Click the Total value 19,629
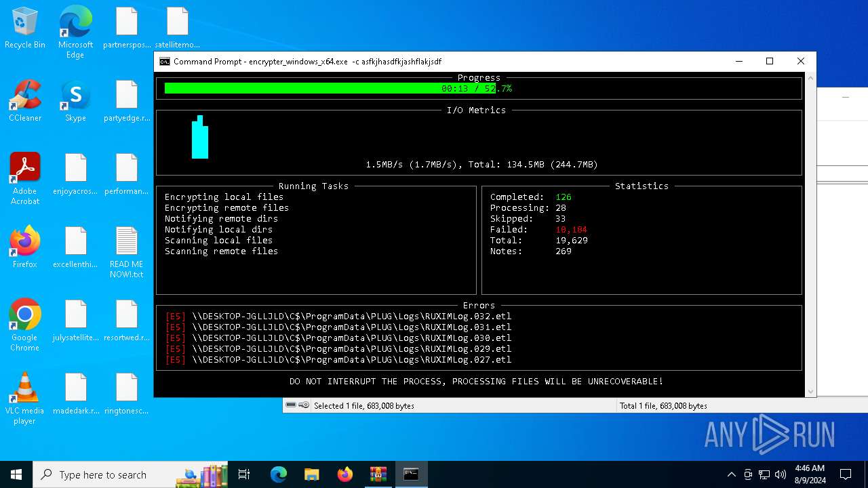The image size is (868, 488). tap(572, 240)
